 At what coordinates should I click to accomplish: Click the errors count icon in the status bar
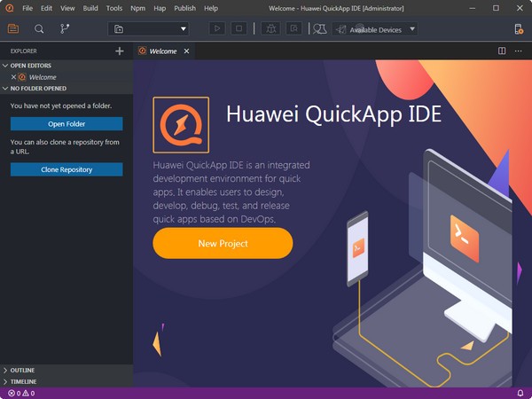[x=14, y=393]
